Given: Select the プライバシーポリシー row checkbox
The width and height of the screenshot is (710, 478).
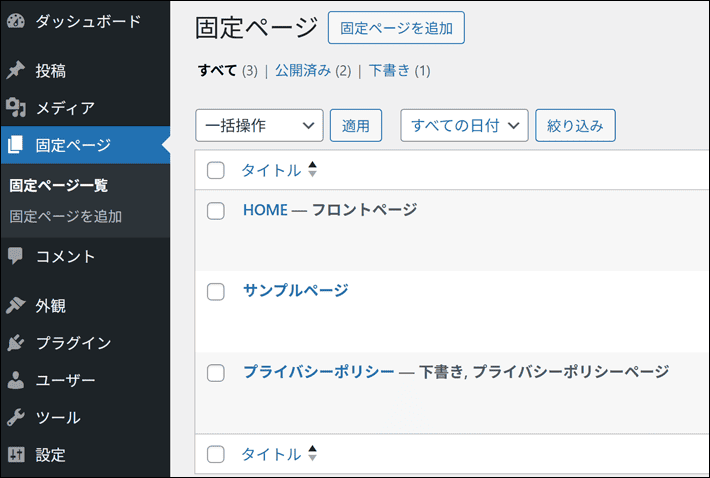Looking at the screenshot, I should [x=215, y=372].
